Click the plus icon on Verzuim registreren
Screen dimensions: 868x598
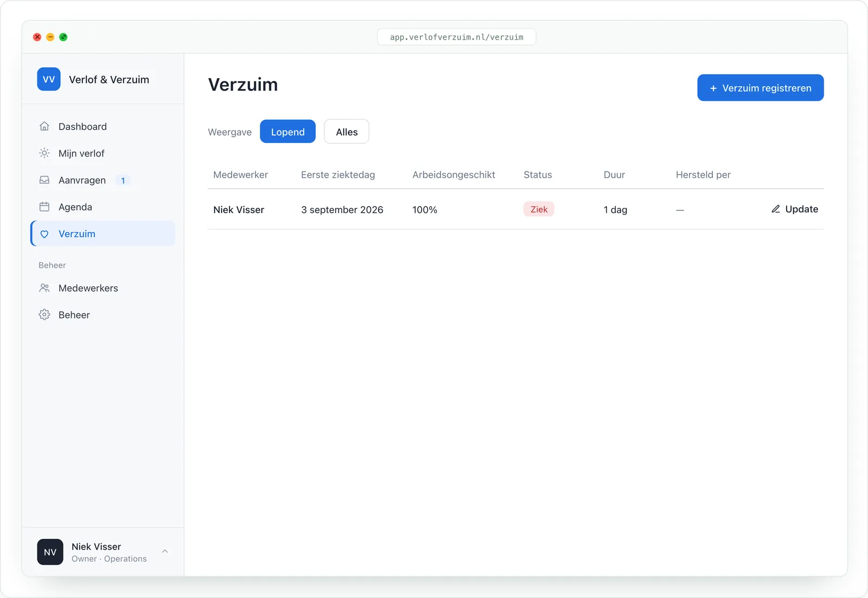(713, 88)
